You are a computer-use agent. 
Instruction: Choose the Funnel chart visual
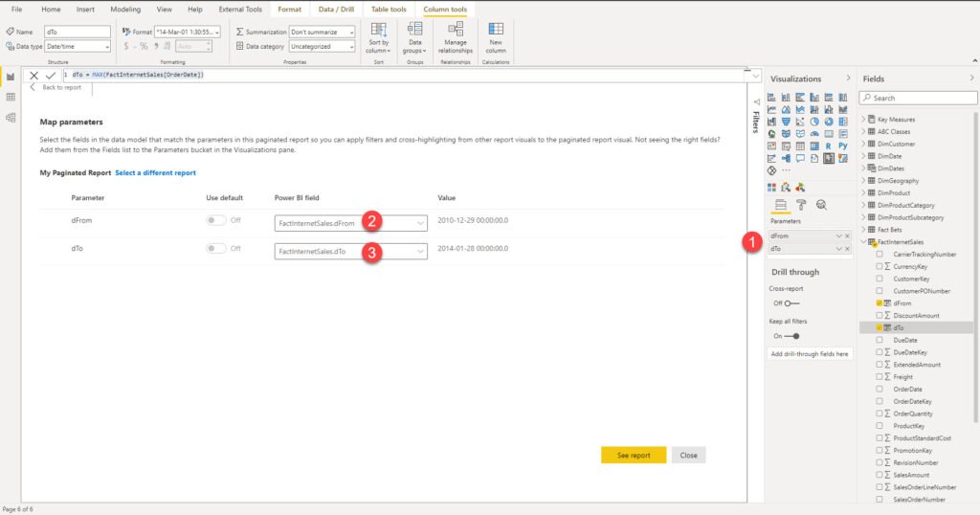click(x=786, y=122)
